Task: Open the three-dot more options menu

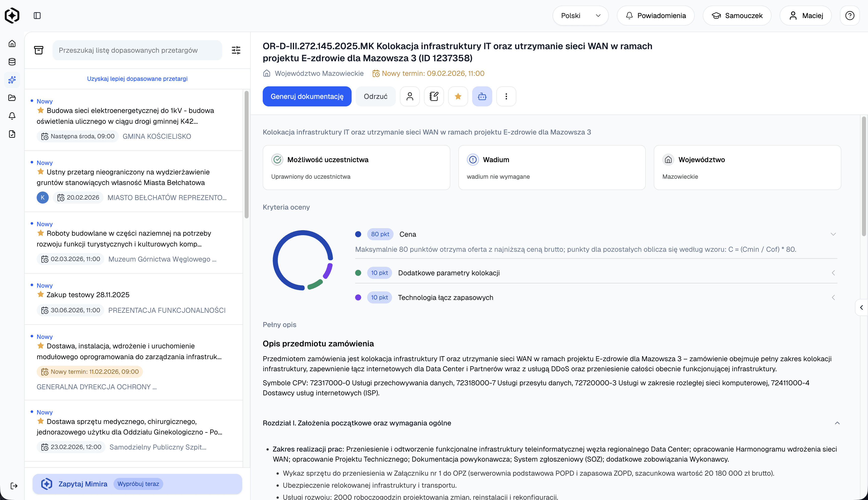Action: point(506,96)
